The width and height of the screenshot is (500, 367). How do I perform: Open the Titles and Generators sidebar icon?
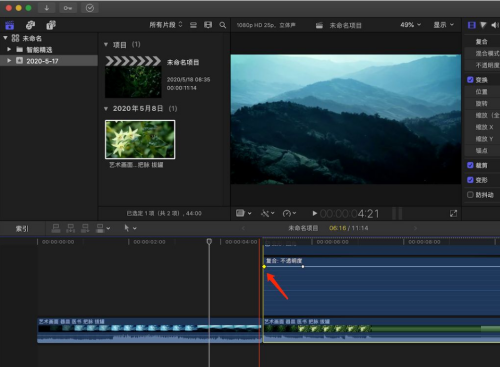51,25
